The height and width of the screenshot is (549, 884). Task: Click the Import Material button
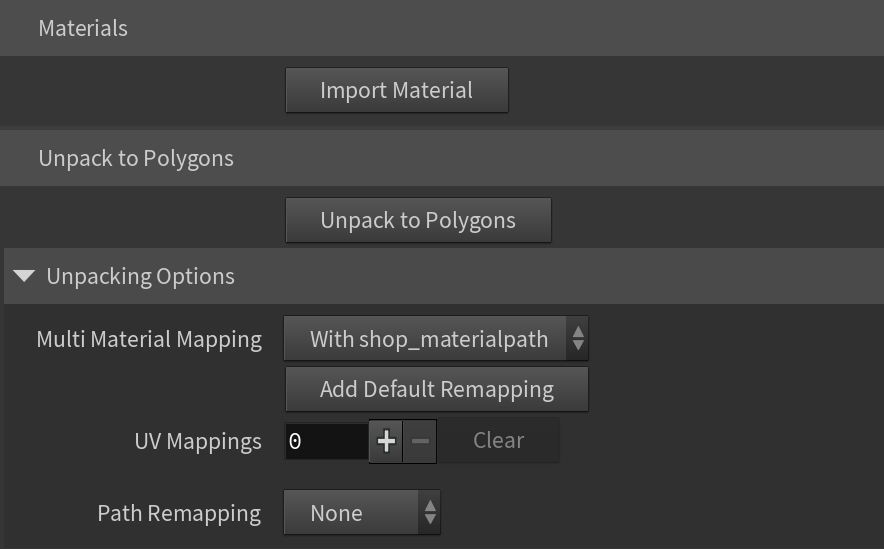396,90
